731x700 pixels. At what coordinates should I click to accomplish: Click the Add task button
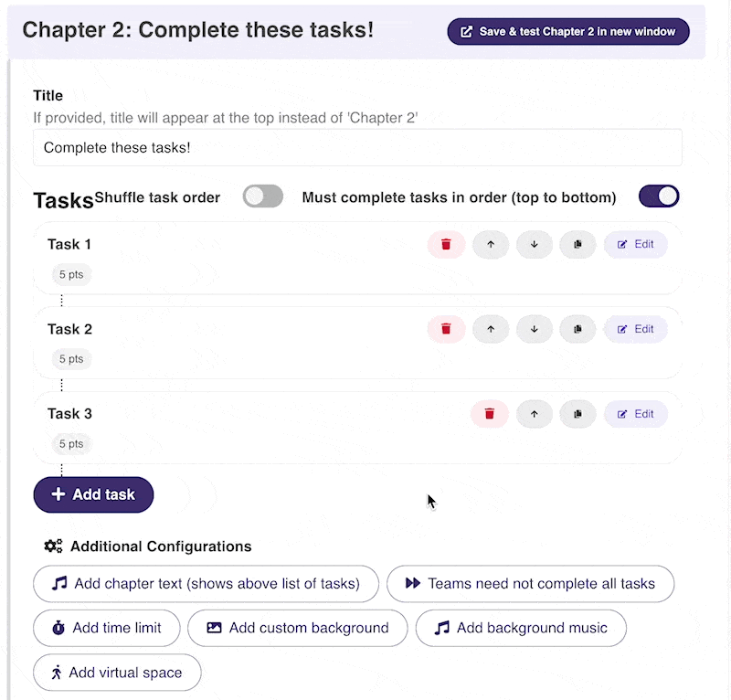(94, 494)
